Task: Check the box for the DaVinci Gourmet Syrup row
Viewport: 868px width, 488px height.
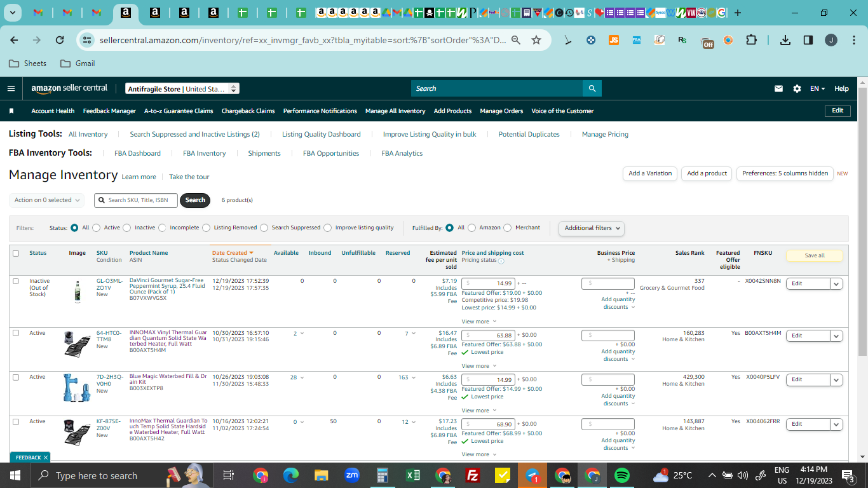Action: click(16, 281)
